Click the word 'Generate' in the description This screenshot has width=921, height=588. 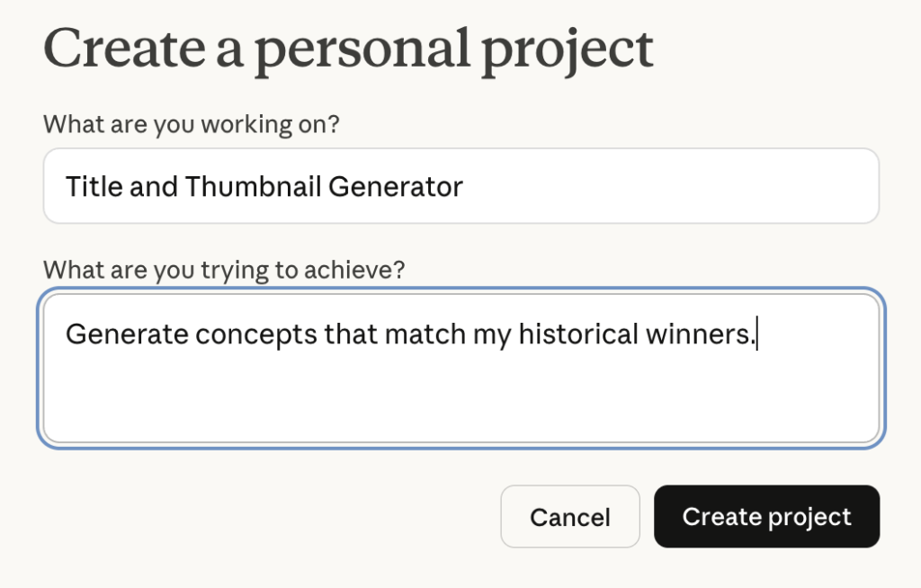[127, 334]
